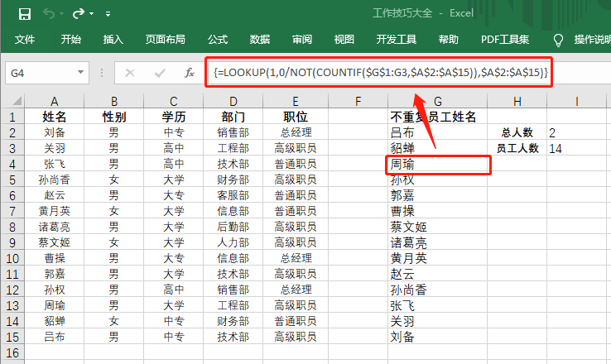Open the Redo history dropdown arrow
This screenshot has height=364, width=611.
[x=91, y=14]
